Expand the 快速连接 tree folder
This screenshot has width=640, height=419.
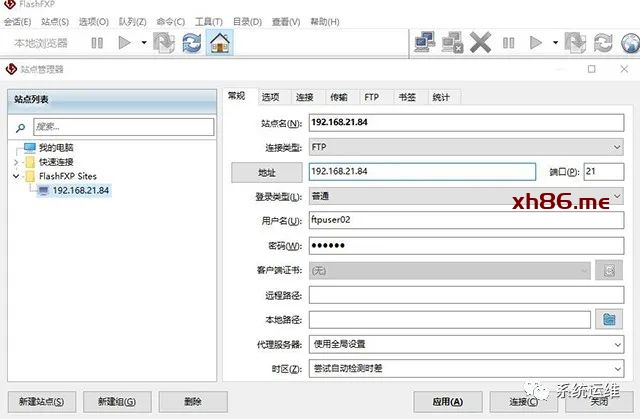pos(17,162)
